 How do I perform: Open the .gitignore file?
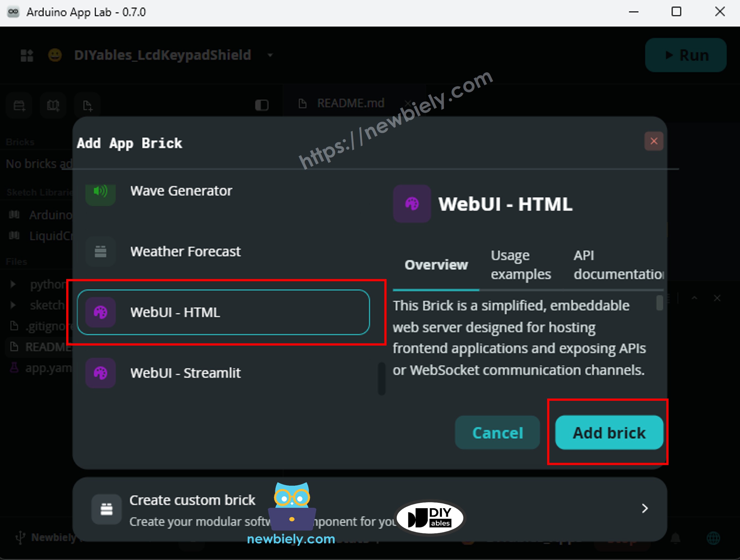38,326
